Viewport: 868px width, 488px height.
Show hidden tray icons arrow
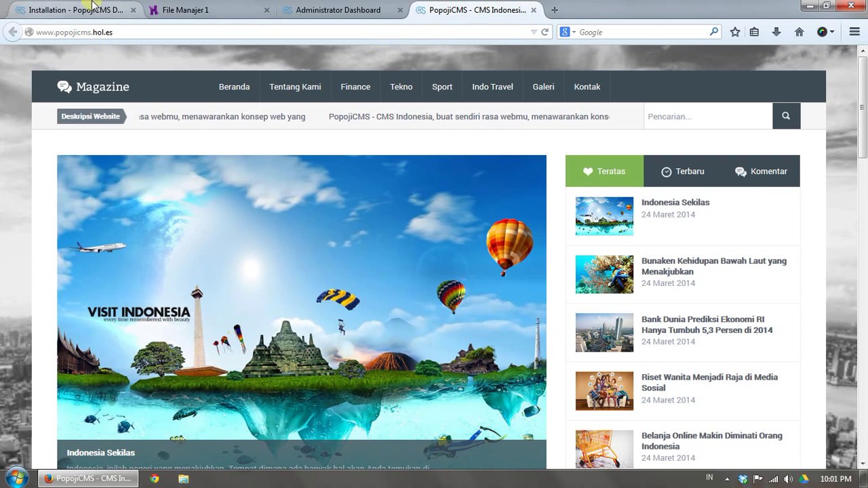[728, 479]
